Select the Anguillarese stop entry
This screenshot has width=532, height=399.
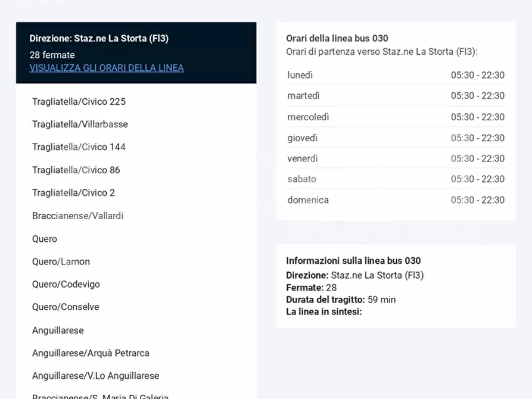58,331
